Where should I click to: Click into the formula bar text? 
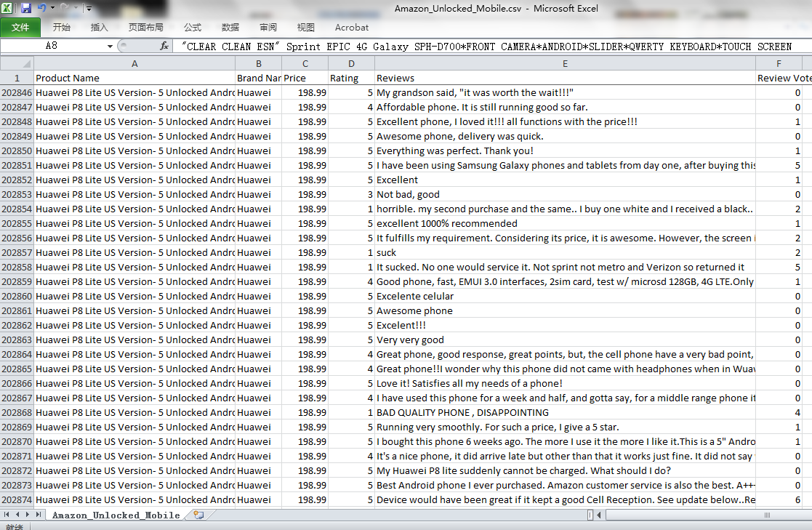487,46
